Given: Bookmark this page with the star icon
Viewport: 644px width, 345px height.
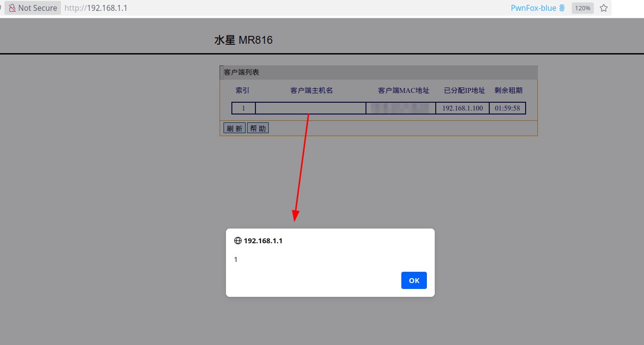Looking at the screenshot, I should (x=604, y=8).
